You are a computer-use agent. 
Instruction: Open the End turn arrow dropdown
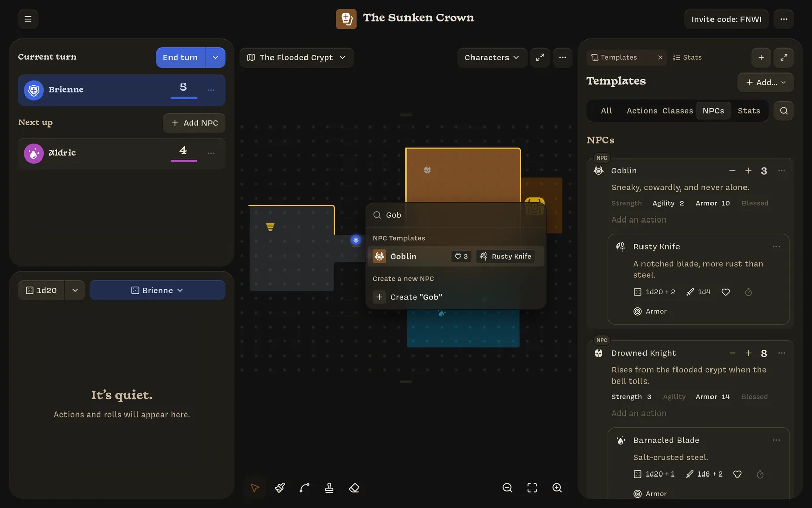pyautogui.click(x=215, y=57)
